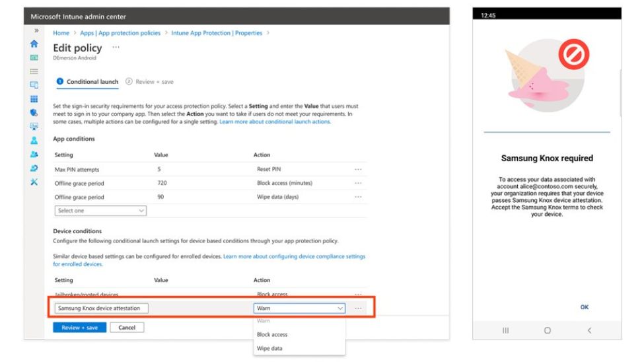The width and height of the screenshot is (644, 362).
Task: Switch to Review + save step tab
Action: [x=149, y=82]
